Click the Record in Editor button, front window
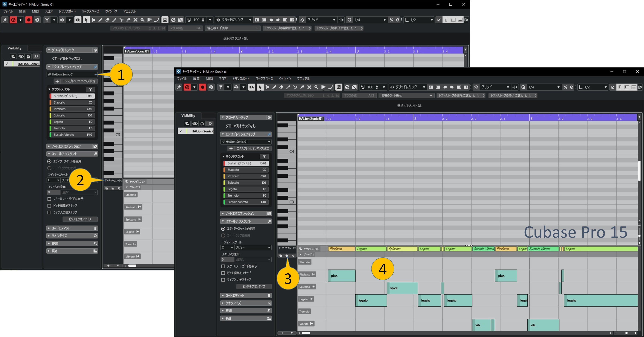The width and height of the screenshot is (644, 337). click(x=203, y=87)
